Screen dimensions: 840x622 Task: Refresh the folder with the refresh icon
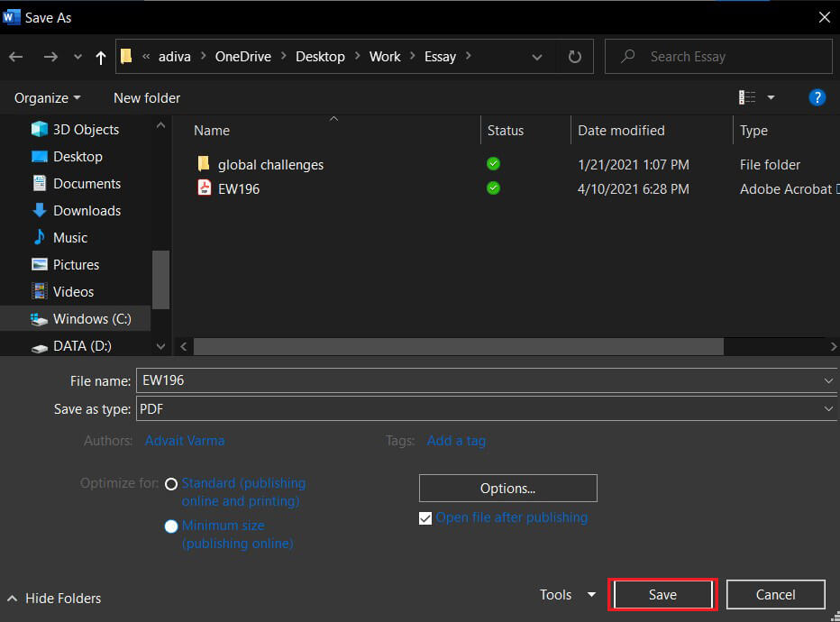[x=574, y=56]
